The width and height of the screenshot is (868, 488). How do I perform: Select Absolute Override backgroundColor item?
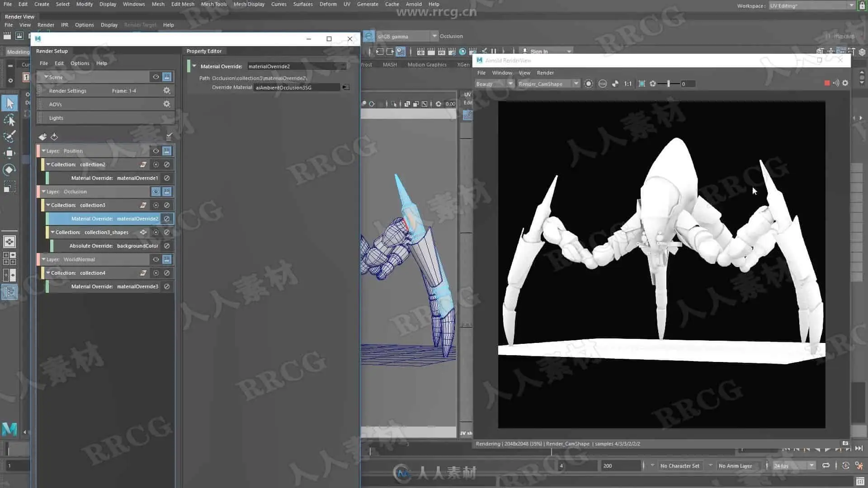[113, 246]
